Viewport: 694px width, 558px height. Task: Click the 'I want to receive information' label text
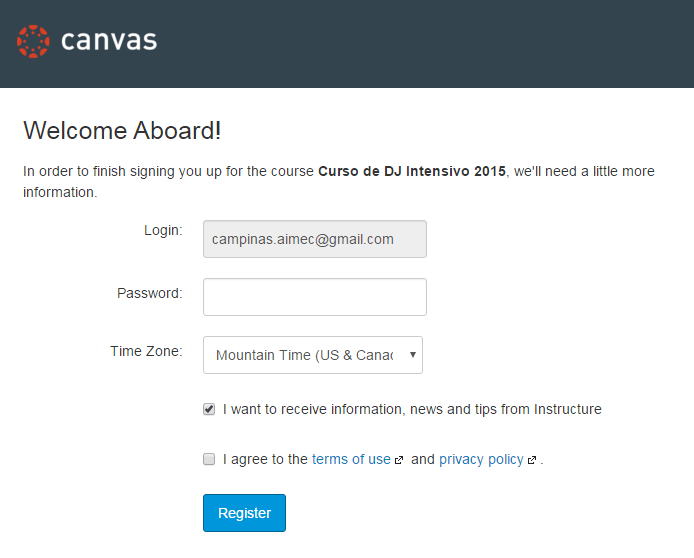click(412, 409)
